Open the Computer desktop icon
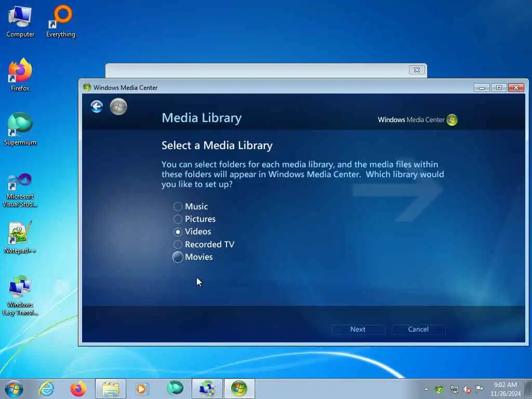Screen dimensions: 532x399 tap(20, 22)
